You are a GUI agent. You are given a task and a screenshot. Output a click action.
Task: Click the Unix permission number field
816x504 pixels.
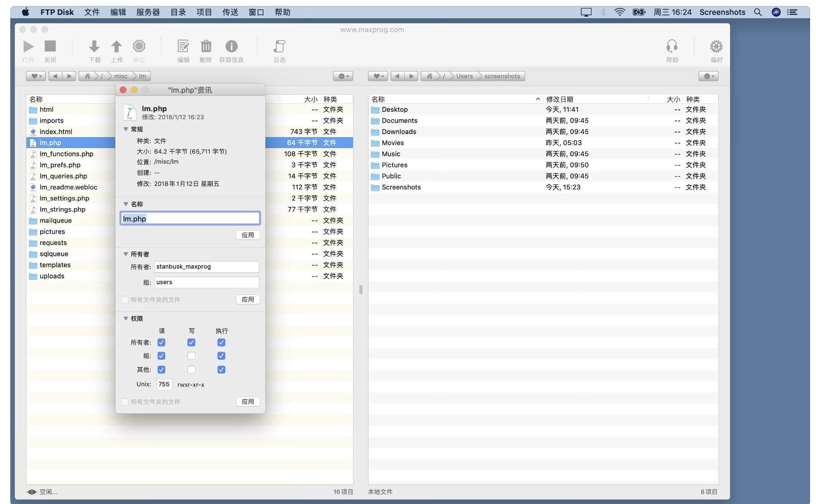(164, 384)
